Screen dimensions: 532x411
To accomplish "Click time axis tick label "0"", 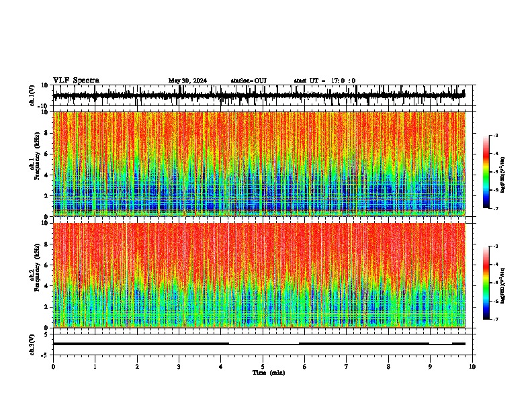I will click(x=53, y=367).
